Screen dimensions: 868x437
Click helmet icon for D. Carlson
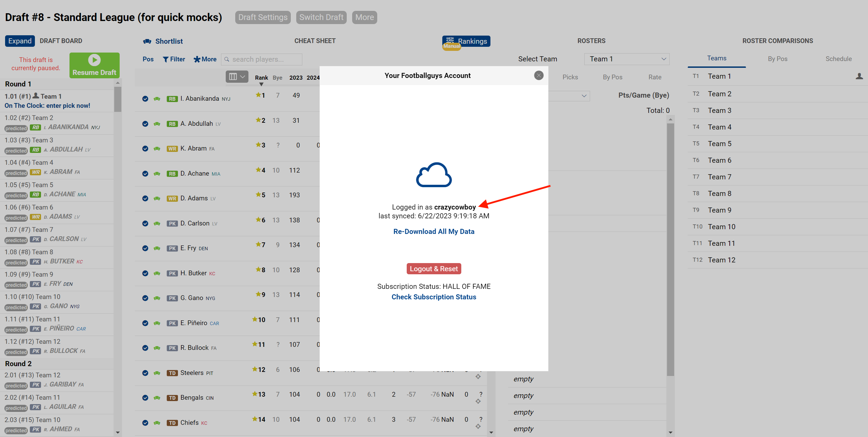(157, 224)
